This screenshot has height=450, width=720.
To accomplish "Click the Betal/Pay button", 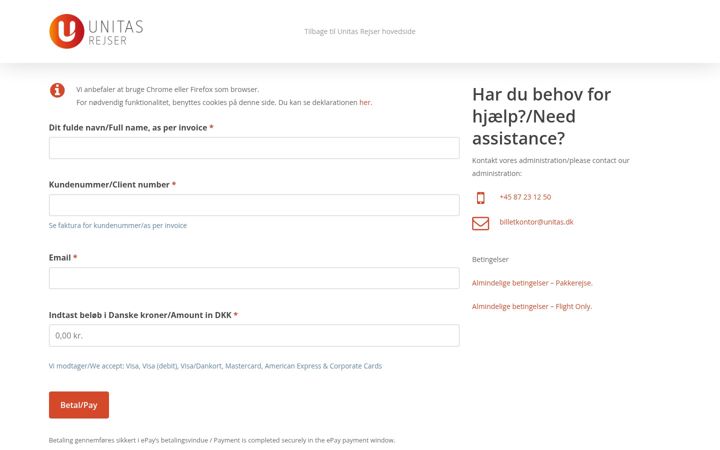I will tap(79, 405).
